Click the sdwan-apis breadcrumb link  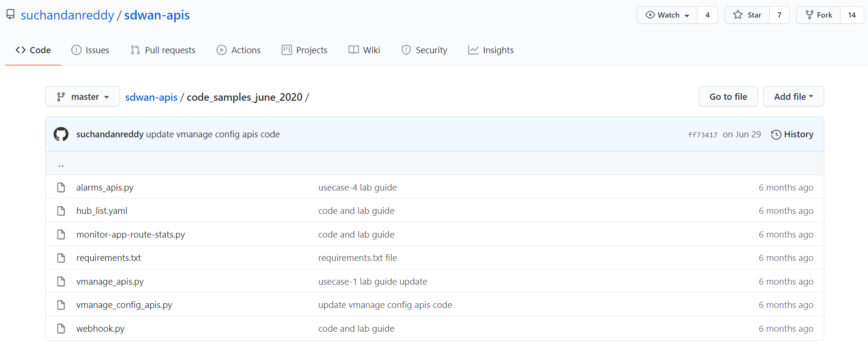click(x=151, y=97)
